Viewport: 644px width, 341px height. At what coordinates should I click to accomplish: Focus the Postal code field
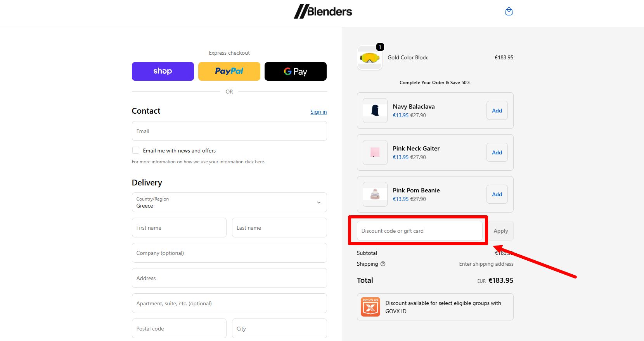179,329
